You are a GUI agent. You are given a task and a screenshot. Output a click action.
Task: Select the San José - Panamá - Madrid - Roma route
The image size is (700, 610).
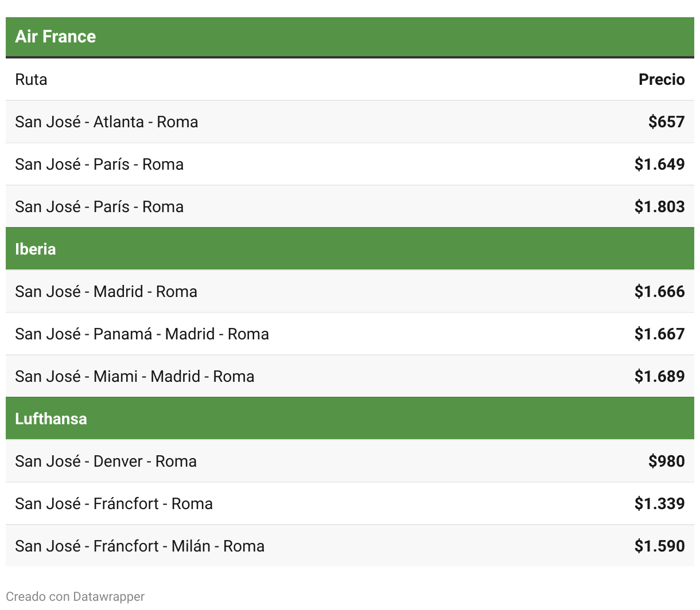click(142, 334)
